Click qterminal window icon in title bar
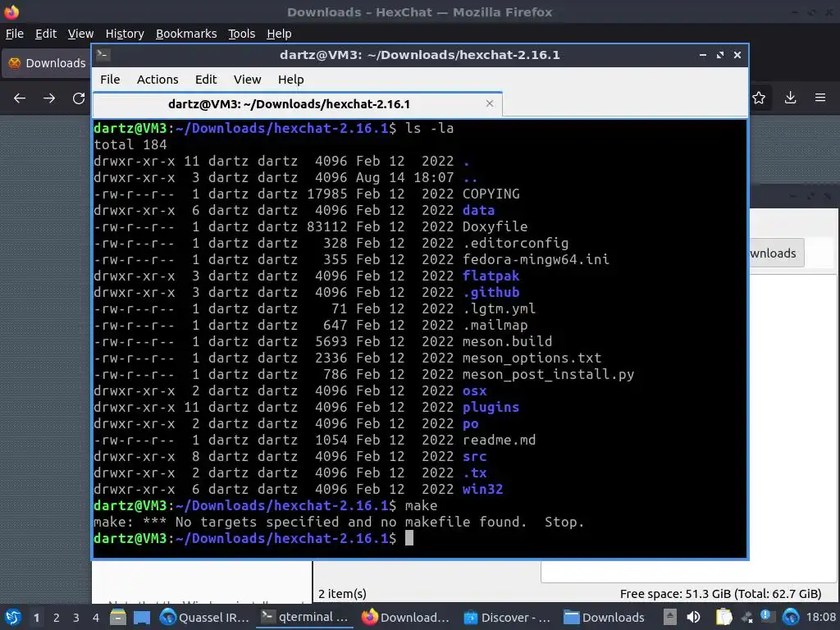Viewport: 840px width, 630px height. click(103, 55)
